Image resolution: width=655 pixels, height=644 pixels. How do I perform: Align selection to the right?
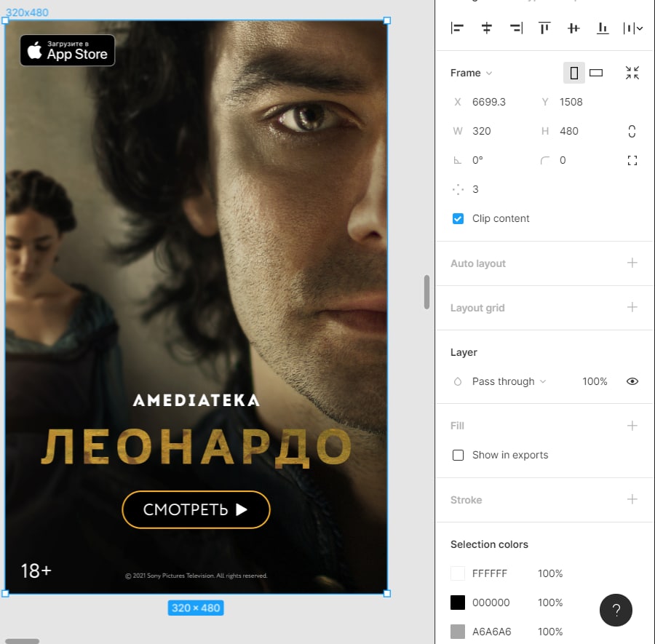click(516, 28)
